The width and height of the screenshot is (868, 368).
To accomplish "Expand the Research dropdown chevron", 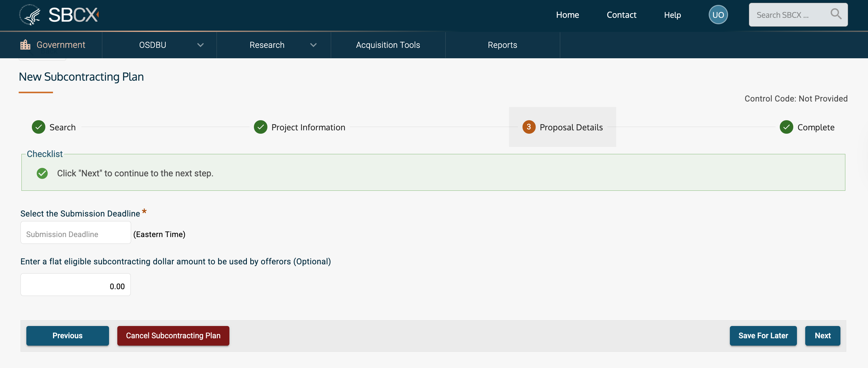I will click(313, 45).
